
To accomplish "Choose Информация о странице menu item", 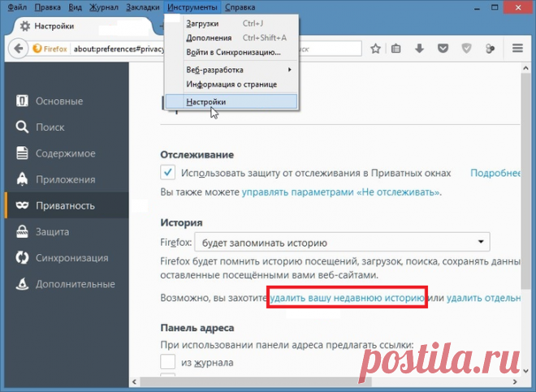I will 231,84.
